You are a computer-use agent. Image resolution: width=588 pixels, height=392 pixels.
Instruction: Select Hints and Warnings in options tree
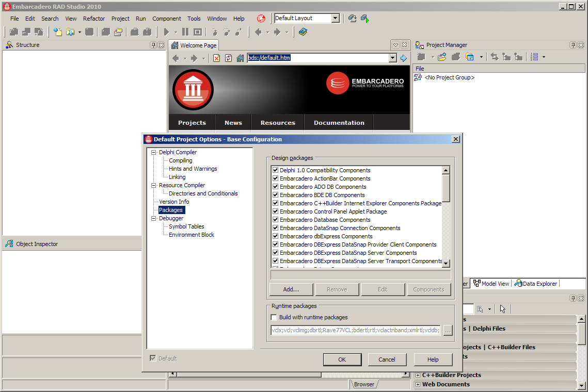(193, 169)
